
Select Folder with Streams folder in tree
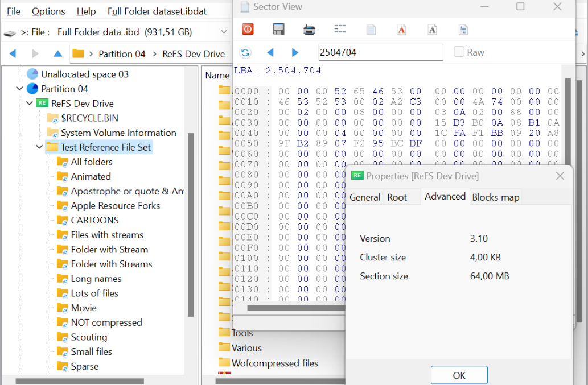(x=112, y=264)
